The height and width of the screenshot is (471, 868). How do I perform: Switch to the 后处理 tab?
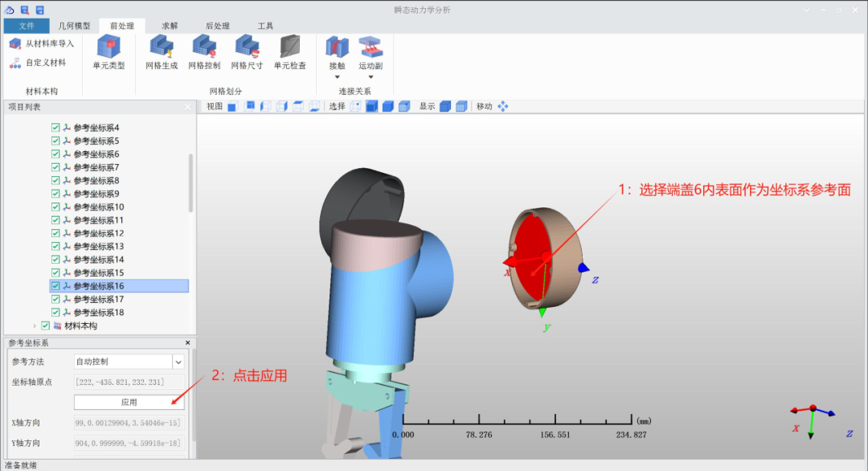218,26
